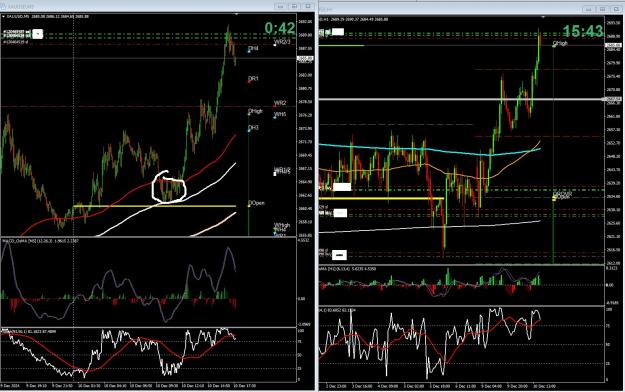Click the current price tag on the left price scale
This screenshot has width=625, height=392.
[x=306, y=59]
